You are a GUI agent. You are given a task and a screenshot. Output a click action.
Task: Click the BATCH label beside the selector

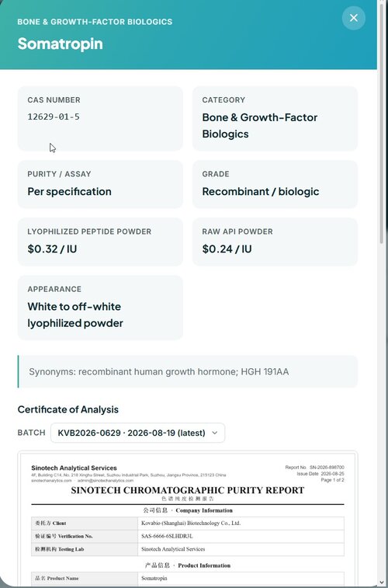click(x=32, y=433)
